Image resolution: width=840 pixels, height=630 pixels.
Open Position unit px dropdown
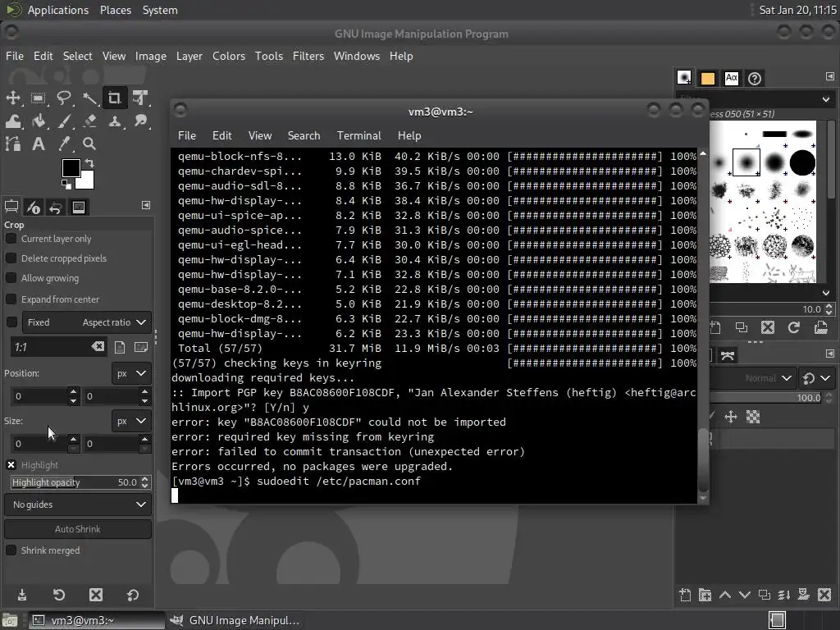131,373
